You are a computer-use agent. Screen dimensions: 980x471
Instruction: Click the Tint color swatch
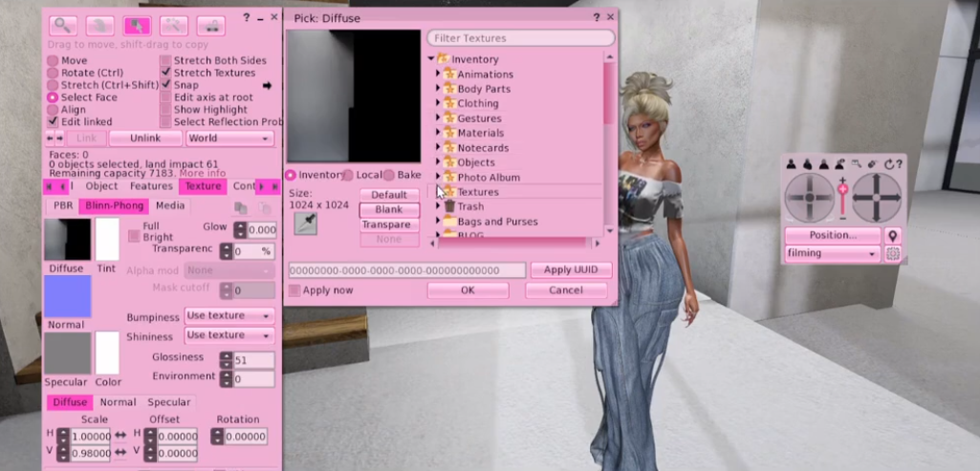coord(107,239)
